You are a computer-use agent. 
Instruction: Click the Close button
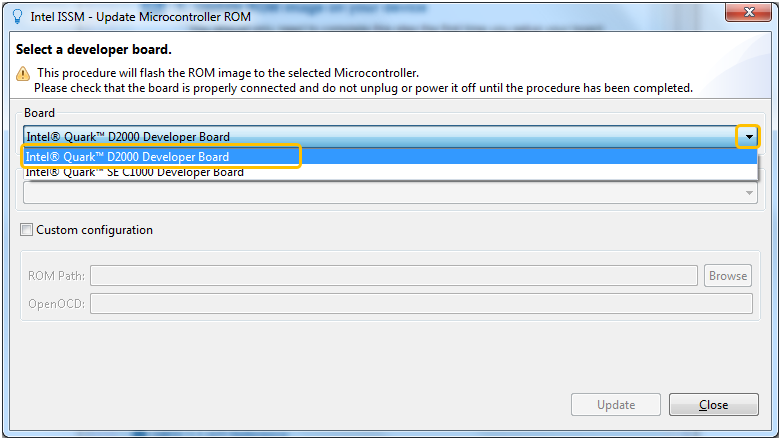[x=714, y=405]
